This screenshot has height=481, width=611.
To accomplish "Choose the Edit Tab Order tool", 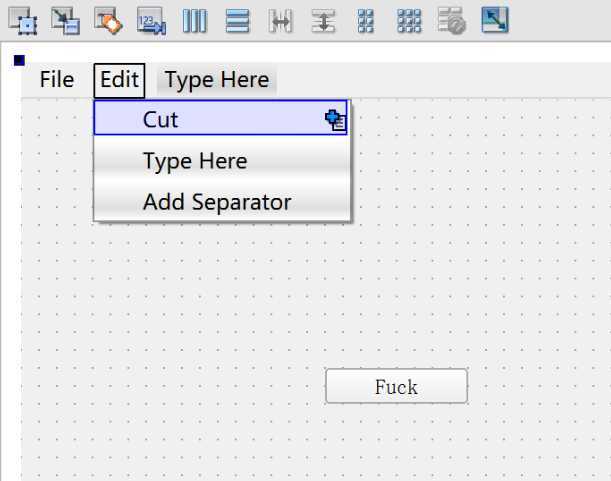I will (x=151, y=21).
